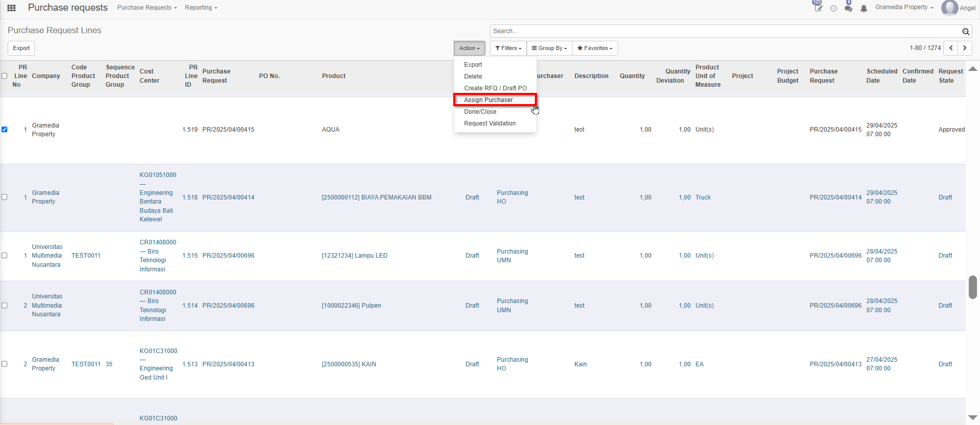Sort by the Product column header
This screenshot has height=425, width=980.
[x=334, y=76]
